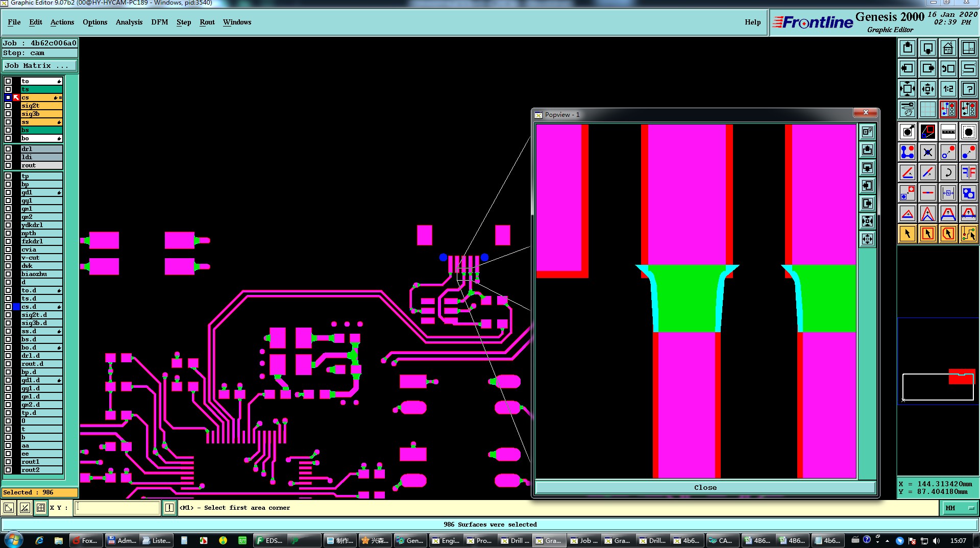Click the cs.d layer blue color swatch

(x=16, y=307)
